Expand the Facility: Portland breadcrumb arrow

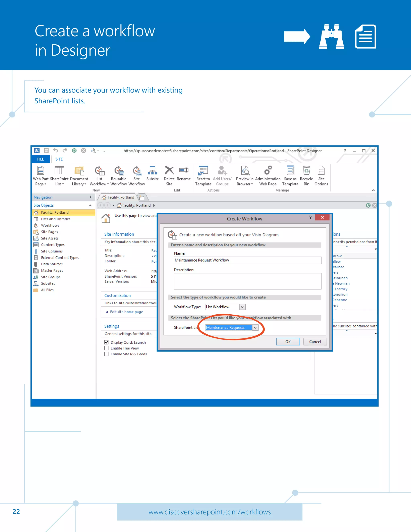(154, 205)
